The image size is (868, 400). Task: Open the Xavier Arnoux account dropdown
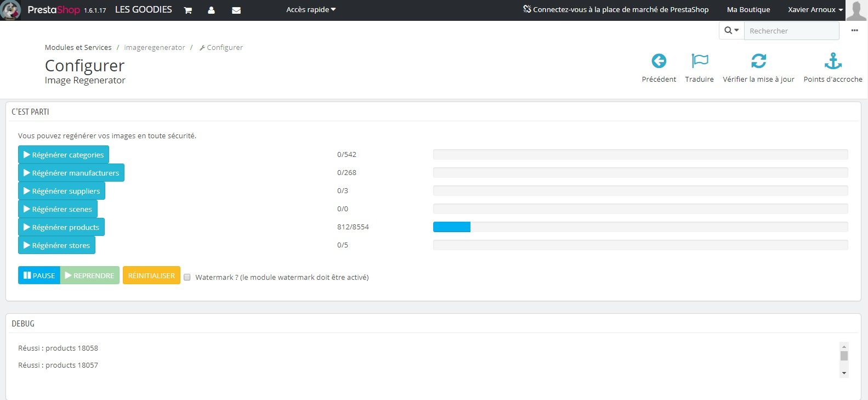pos(815,10)
